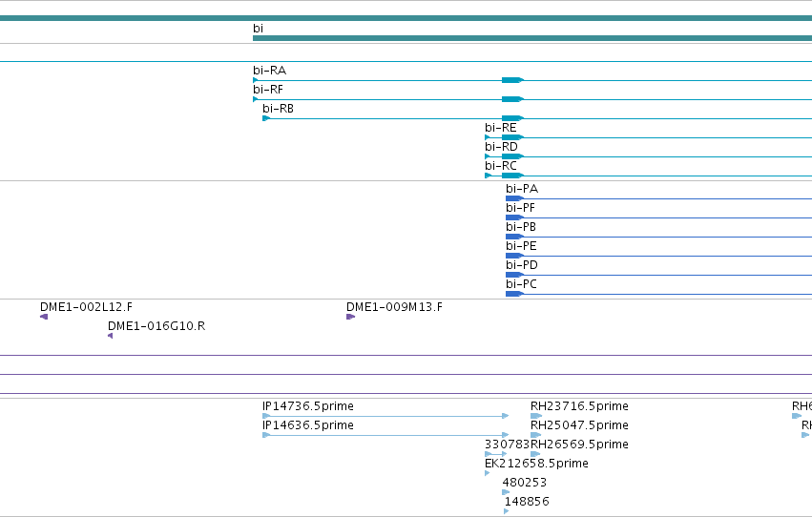This screenshot has height=517, width=812.
Task: Open the bi-RA transcript label
Action: [269, 71]
